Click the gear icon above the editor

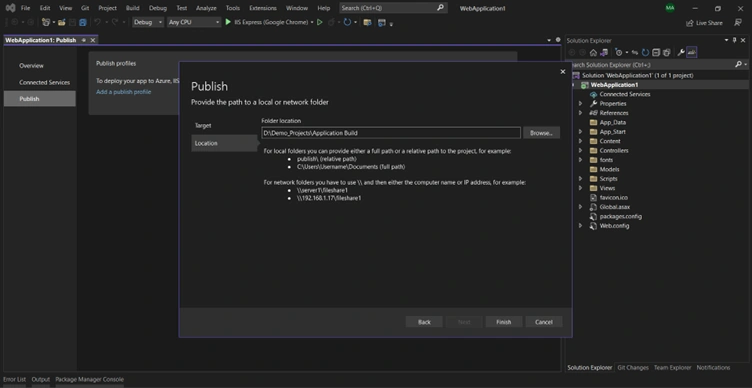click(x=558, y=40)
